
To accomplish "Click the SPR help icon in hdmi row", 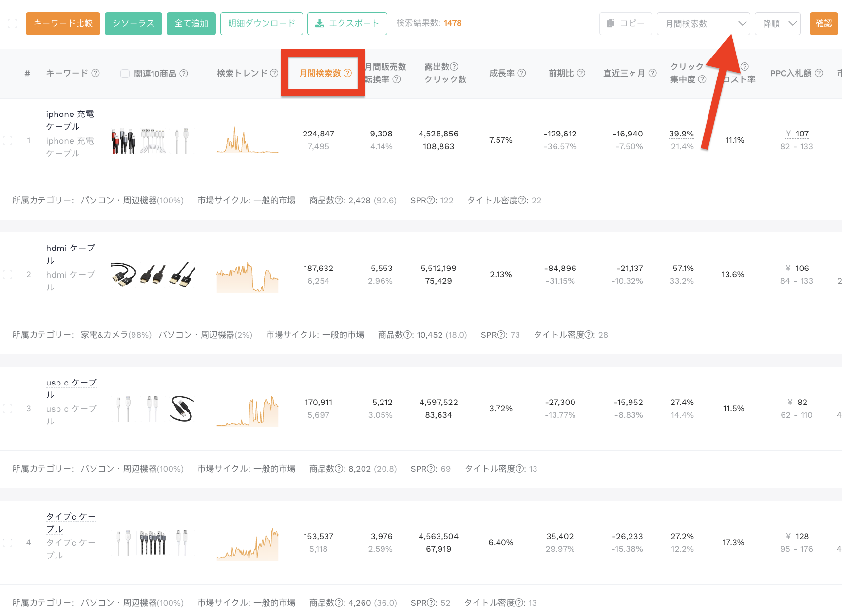I will point(501,335).
